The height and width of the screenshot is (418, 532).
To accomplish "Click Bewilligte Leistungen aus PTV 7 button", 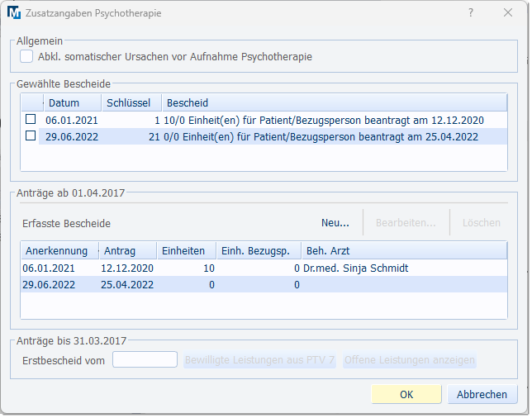I will [260, 359].
